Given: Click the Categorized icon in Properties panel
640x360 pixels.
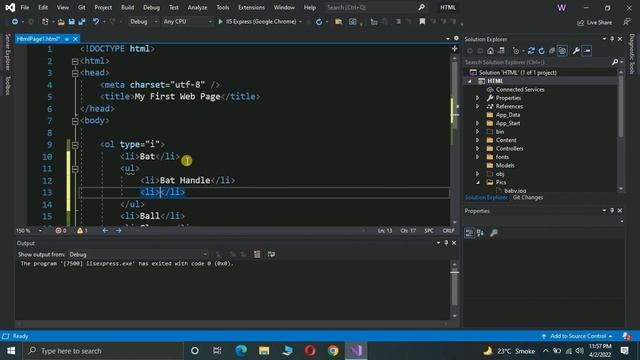Looking at the screenshot, I should [469, 233].
